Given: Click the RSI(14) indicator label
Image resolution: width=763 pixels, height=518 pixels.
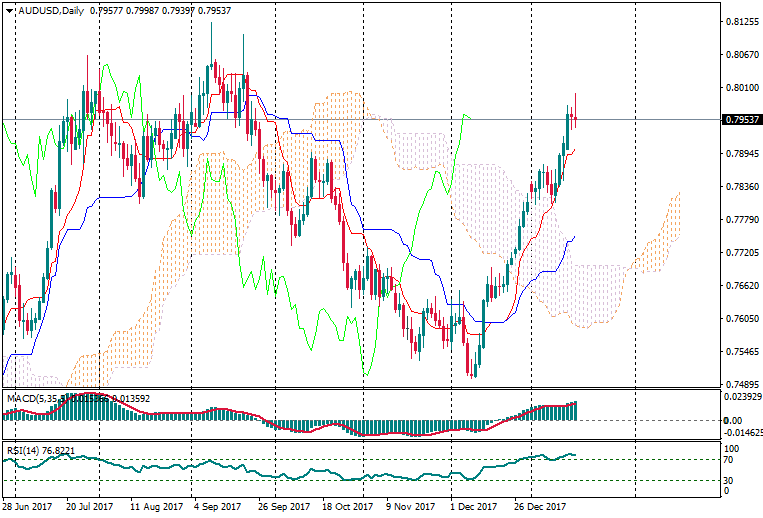Looking at the screenshot, I should (x=23, y=451).
